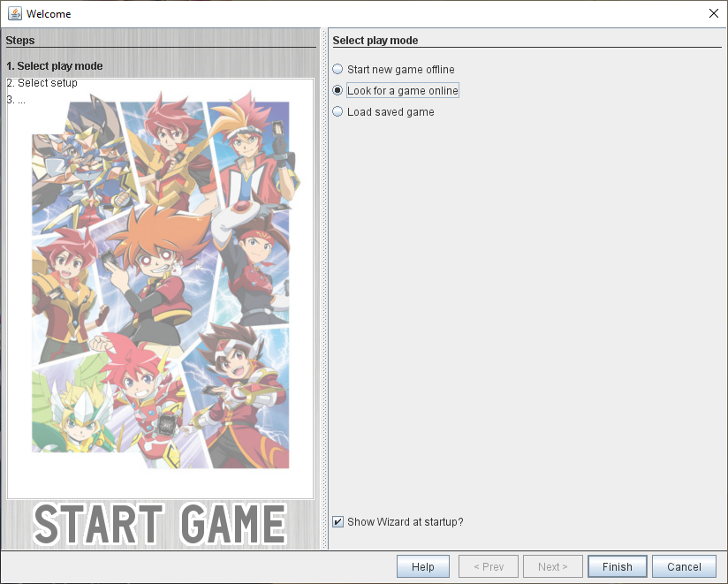Cancel the Welcome wizard
728x584 pixels.
click(x=684, y=566)
